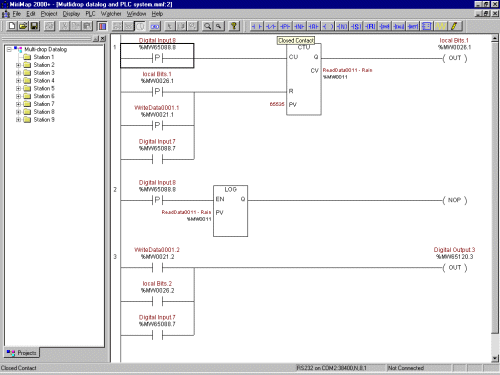
Task: Expand the Station 2 tree node
Action: coord(18,65)
